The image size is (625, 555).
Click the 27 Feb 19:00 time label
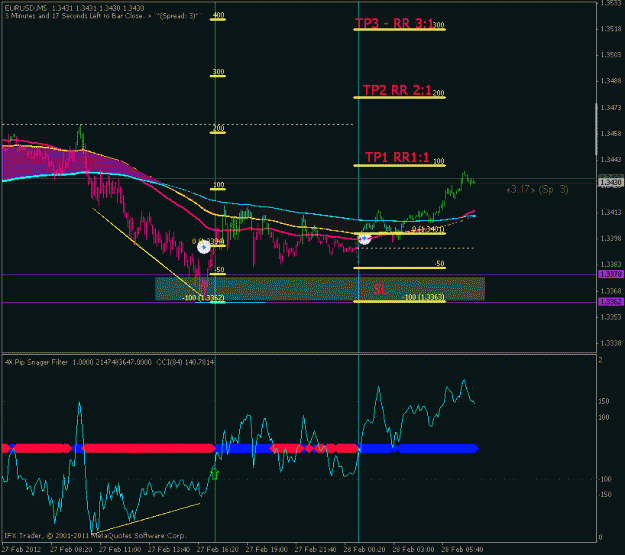pos(267,549)
